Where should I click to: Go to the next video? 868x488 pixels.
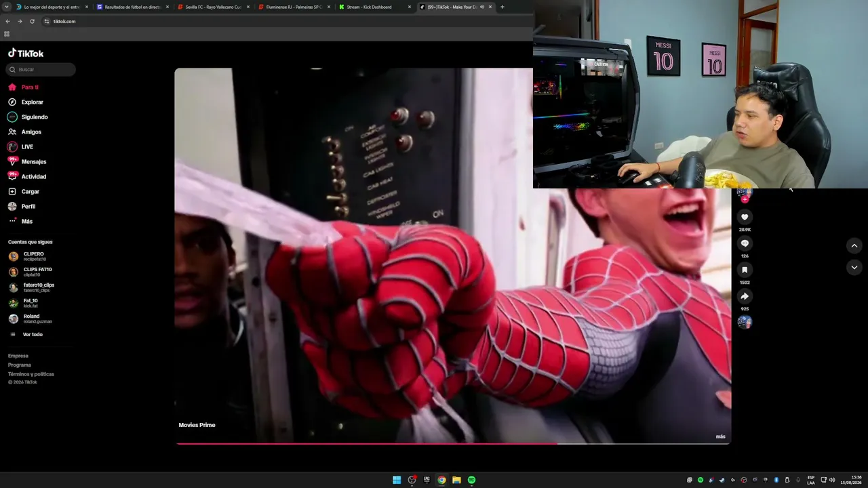[854, 268]
